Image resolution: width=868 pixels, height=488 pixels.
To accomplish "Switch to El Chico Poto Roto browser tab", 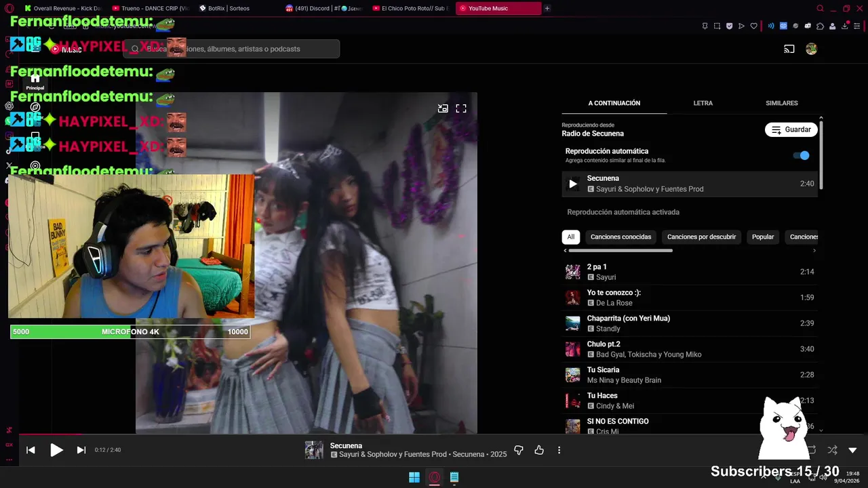I will coord(412,8).
